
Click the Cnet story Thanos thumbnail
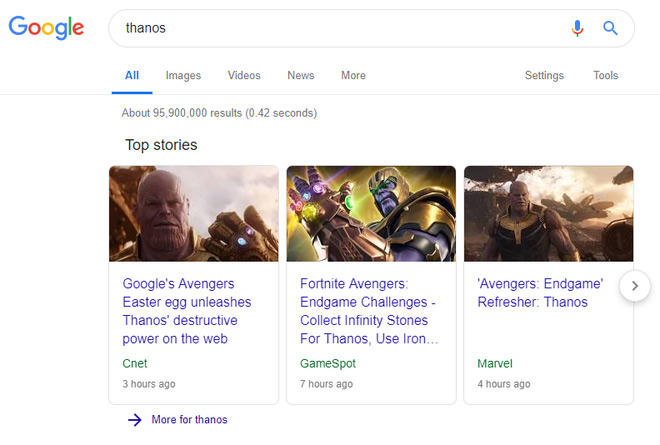(x=194, y=214)
